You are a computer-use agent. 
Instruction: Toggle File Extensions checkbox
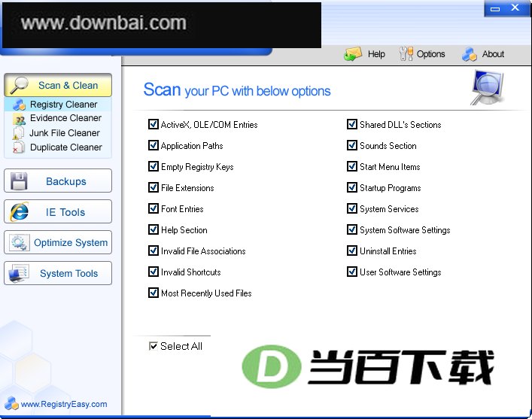click(154, 187)
